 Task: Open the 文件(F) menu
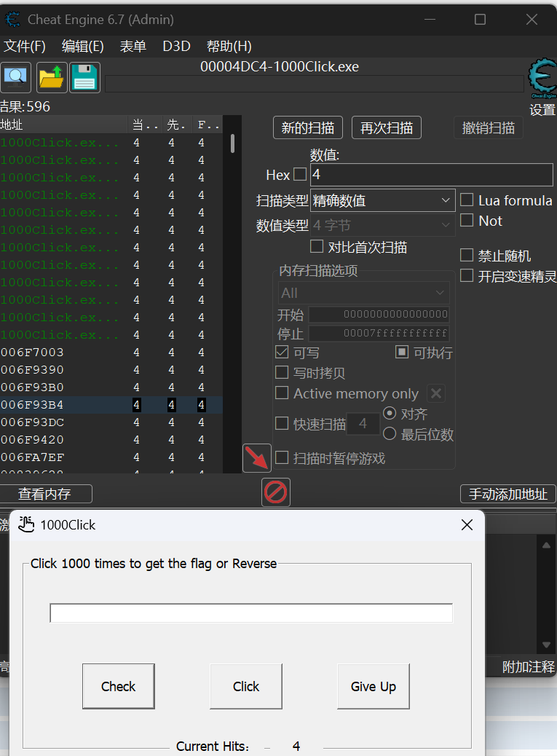[x=25, y=47]
